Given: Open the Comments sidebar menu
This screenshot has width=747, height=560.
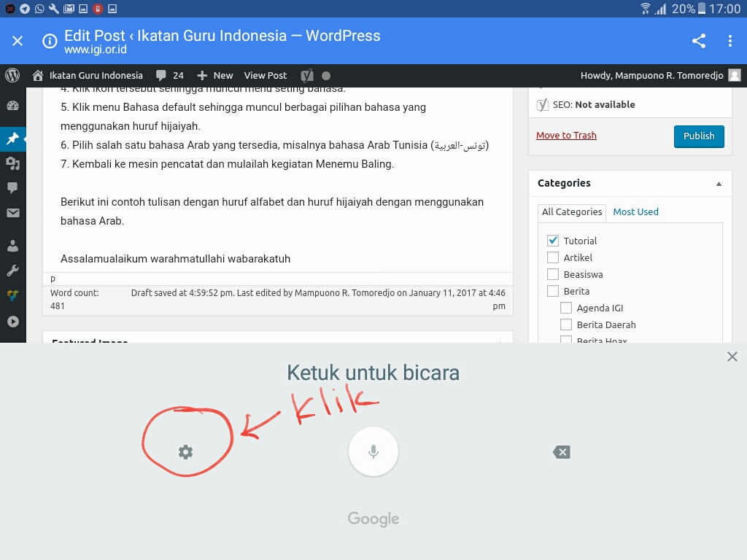Looking at the screenshot, I should (12, 187).
